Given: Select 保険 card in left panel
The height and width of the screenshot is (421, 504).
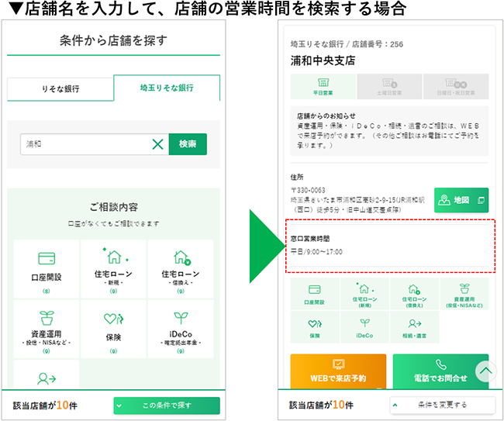Looking at the screenshot, I should pos(113,329).
